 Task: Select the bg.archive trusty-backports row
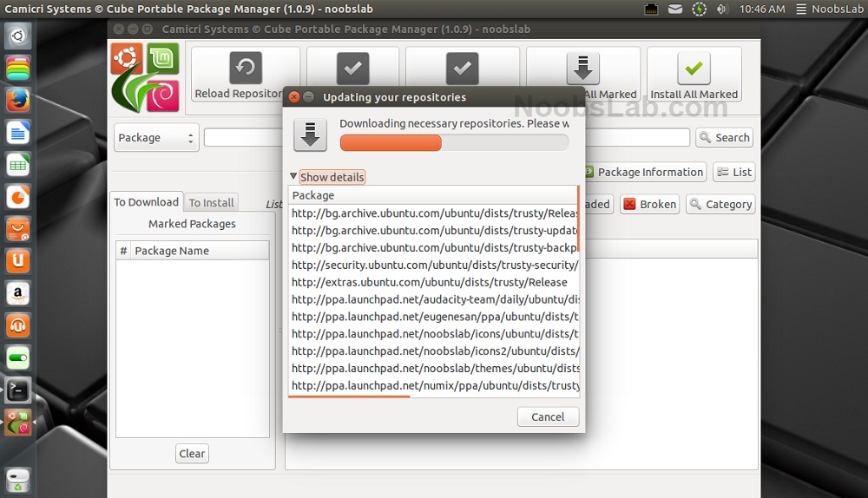pyautogui.click(x=434, y=247)
